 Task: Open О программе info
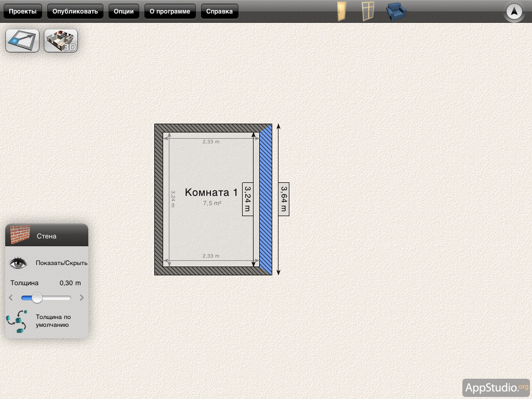pyautogui.click(x=170, y=11)
